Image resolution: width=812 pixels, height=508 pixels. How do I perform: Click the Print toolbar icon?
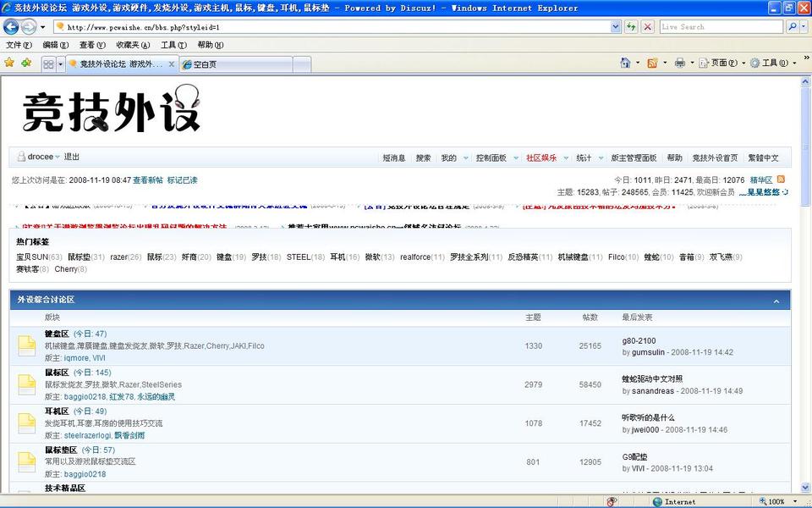680,63
